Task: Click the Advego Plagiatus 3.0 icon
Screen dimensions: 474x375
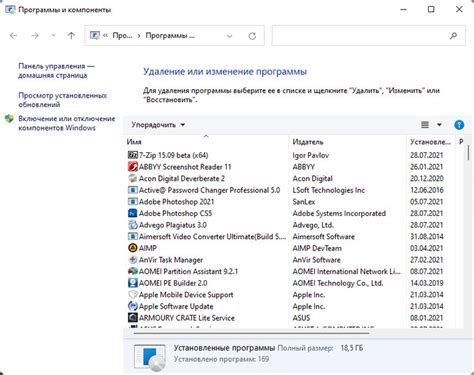Action: (x=133, y=225)
